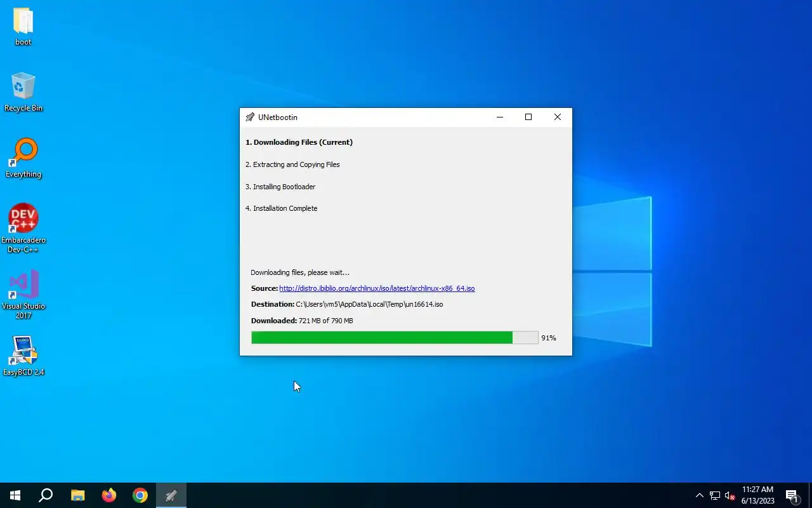
Task: Click the UNetbootin title bar icon
Action: coord(250,117)
